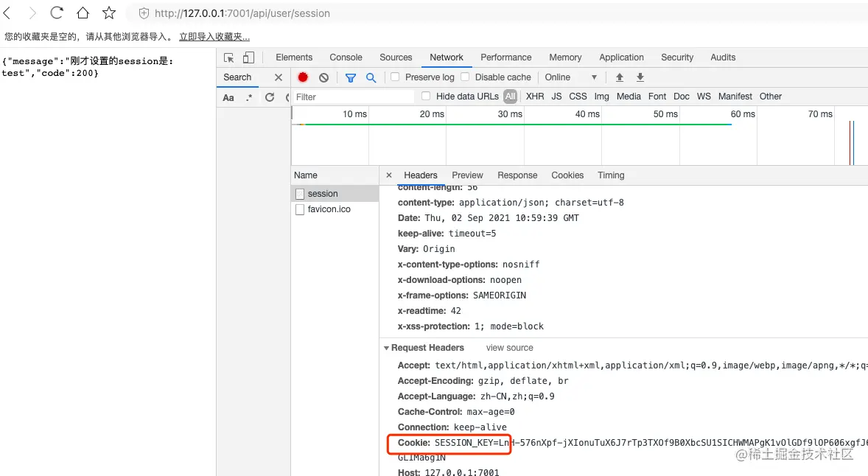Show the Timing tab of the request
This screenshot has height=476, width=868.
pyautogui.click(x=611, y=175)
